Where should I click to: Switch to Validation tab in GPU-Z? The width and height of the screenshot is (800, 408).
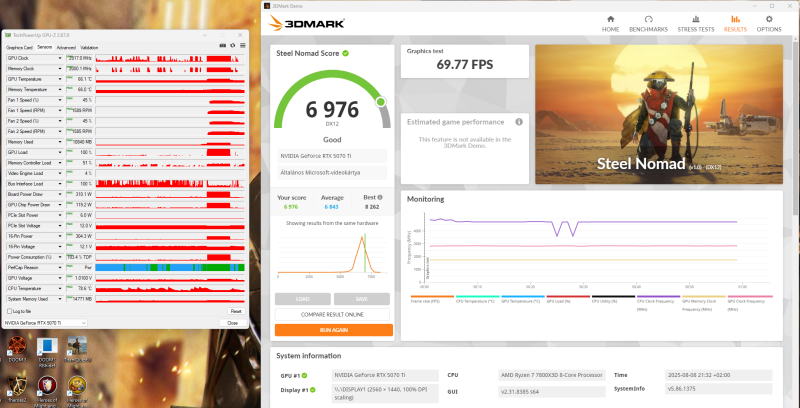pos(89,47)
